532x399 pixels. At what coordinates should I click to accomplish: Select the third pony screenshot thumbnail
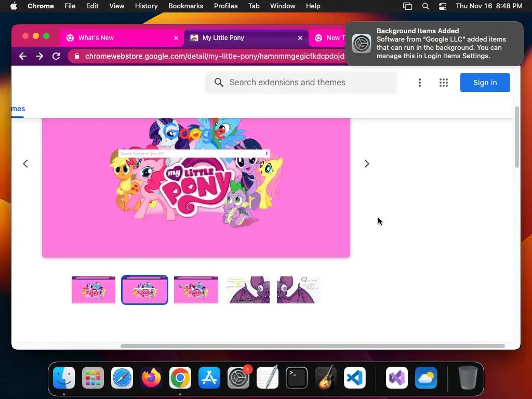(196, 290)
